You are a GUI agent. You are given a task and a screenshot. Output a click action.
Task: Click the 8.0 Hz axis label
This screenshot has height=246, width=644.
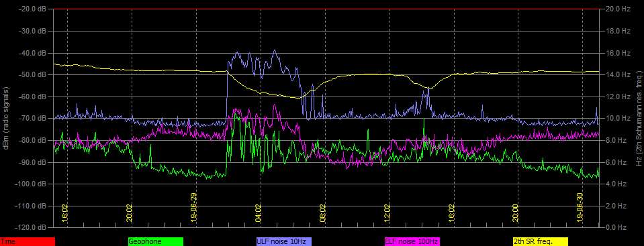(616, 140)
